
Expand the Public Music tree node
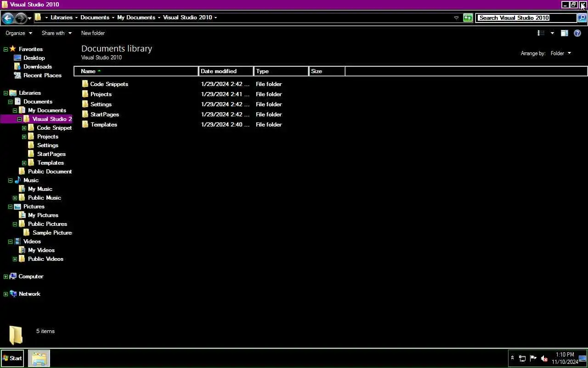[x=15, y=198]
